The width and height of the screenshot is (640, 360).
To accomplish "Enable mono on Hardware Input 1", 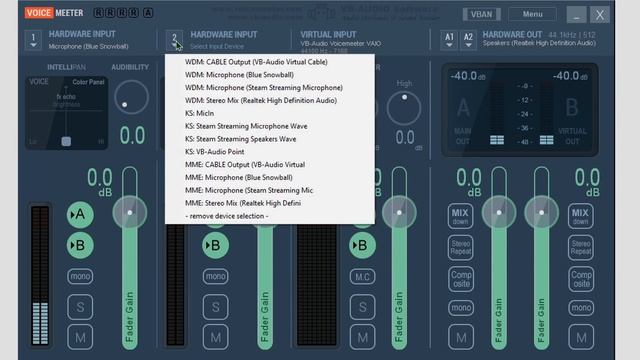I will pyautogui.click(x=80, y=276).
